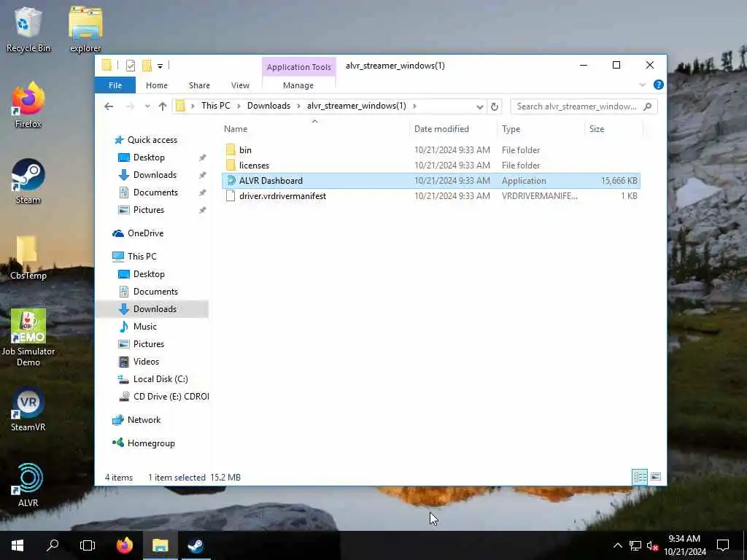The height and width of the screenshot is (560, 747).
Task: Open taskbar Search
Action: [x=53, y=545]
